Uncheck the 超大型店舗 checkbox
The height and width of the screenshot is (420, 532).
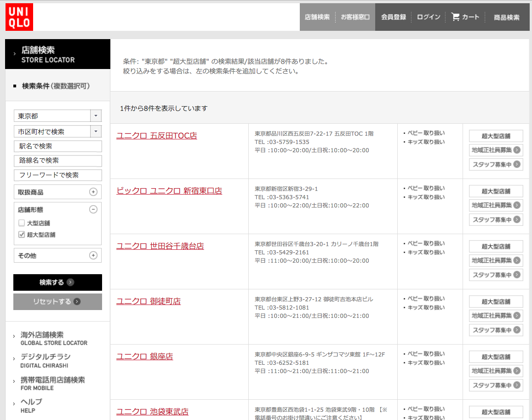[22, 234]
